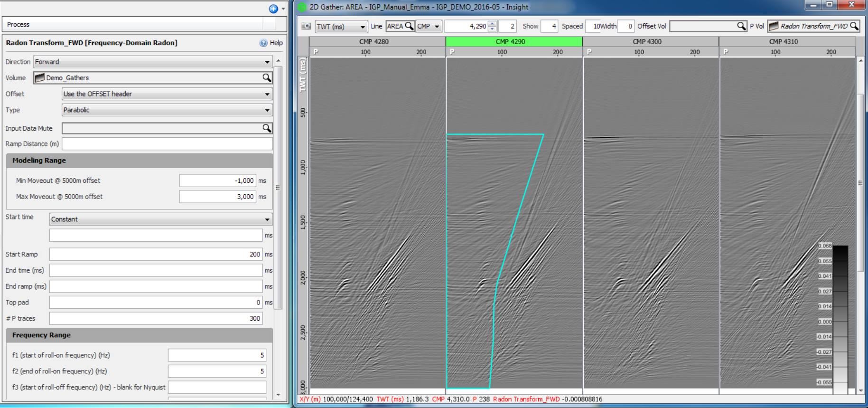Click the TWT (ms) vertical axis label
This screenshot has width=868, height=408.
coord(303,75)
